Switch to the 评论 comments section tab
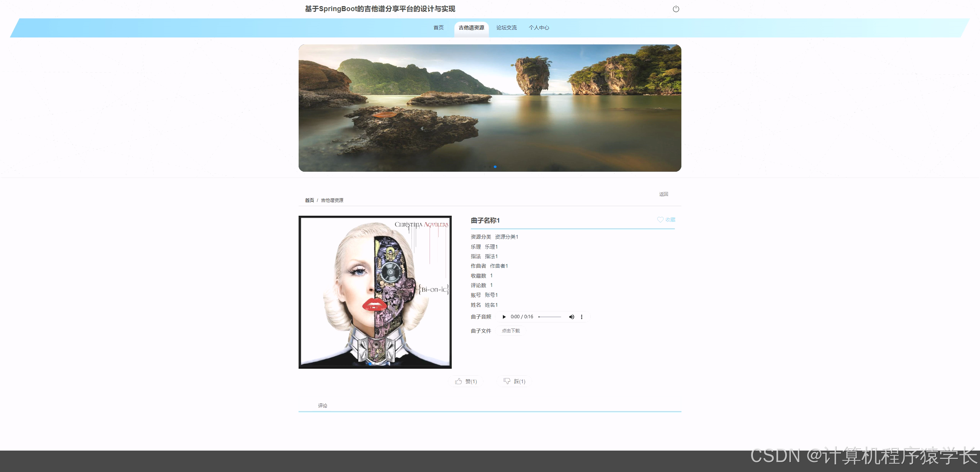 (x=322, y=405)
